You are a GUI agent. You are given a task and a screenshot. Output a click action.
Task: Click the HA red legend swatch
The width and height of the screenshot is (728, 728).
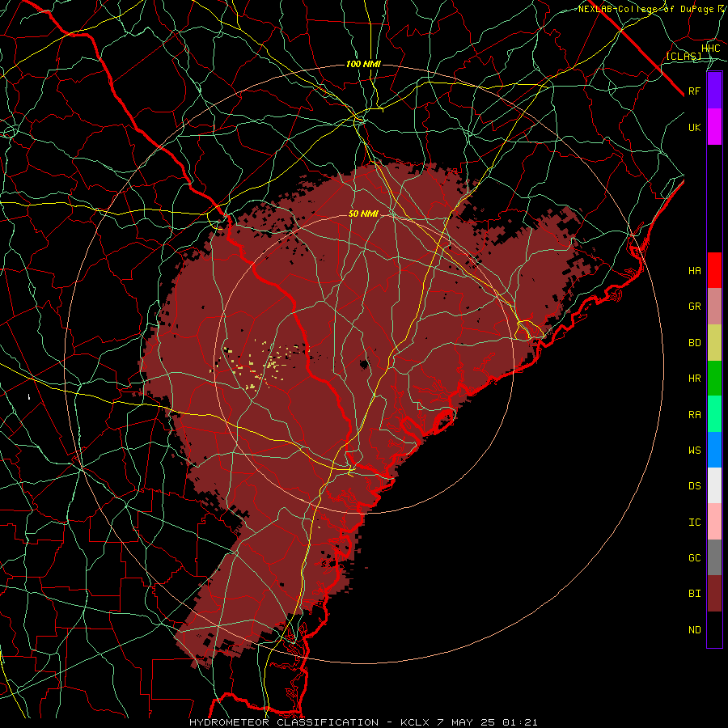(x=714, y=270)
